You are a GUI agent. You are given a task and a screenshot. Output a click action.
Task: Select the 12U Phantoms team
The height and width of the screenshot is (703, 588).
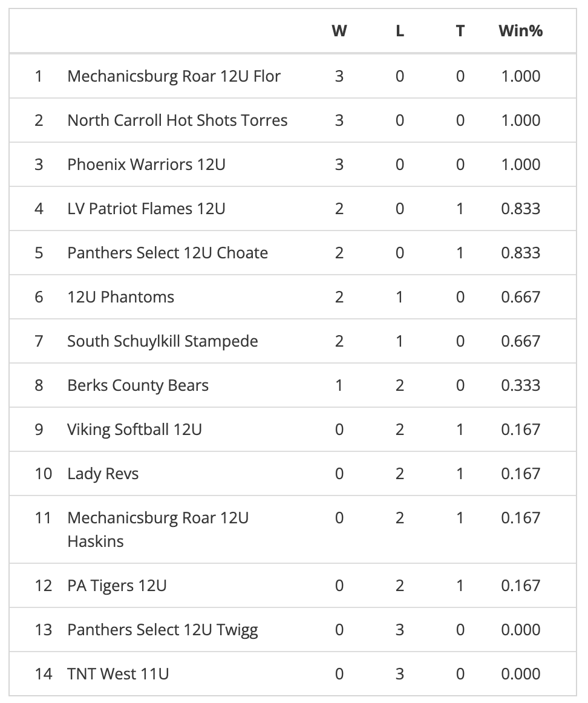pos(121,297)
